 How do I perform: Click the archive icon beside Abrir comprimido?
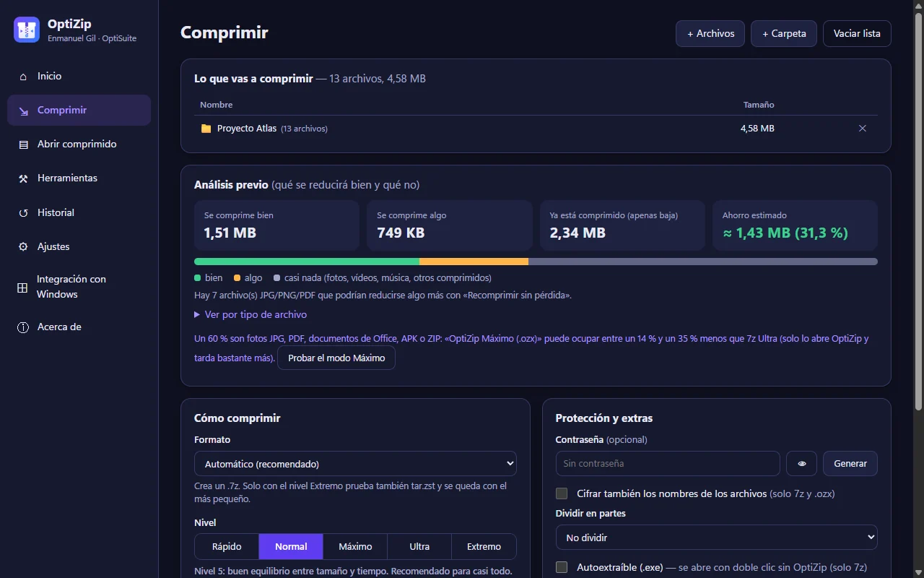click(23, 144)
